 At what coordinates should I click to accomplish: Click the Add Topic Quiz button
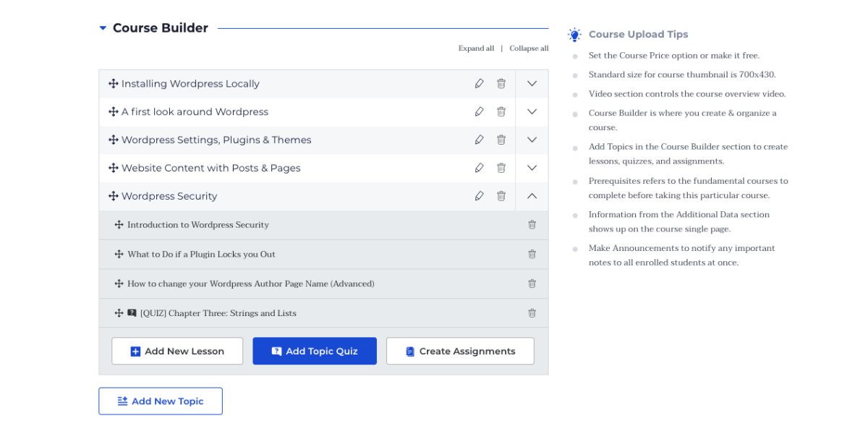coord(315,351)
